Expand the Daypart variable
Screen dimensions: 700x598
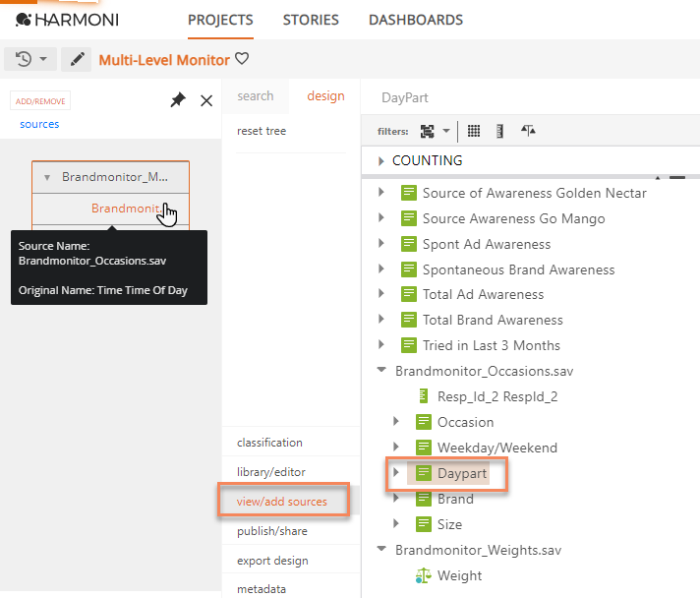[396, 472]
